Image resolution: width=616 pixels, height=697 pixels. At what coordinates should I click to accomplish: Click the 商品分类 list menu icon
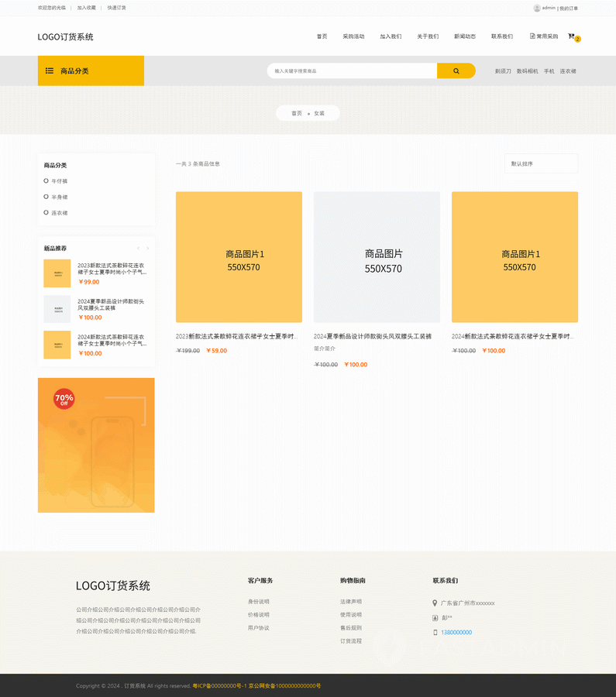click(50, 71)
